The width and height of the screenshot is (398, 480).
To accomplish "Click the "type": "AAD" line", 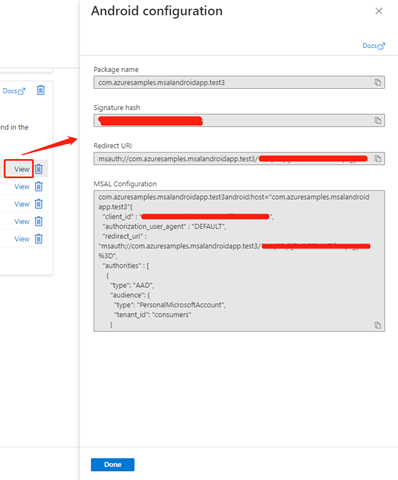I will click(132, 285).
